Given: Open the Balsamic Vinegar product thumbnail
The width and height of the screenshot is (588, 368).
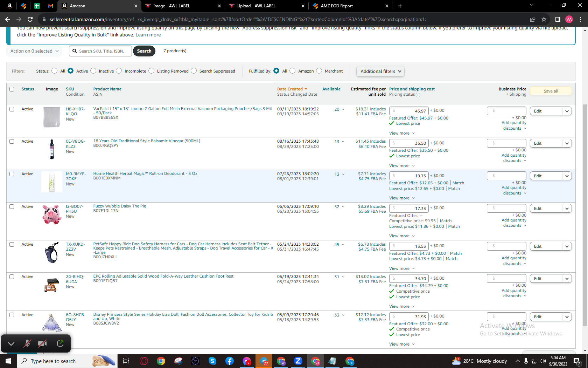Looking at the screenshot, I should tap(52, 149).
